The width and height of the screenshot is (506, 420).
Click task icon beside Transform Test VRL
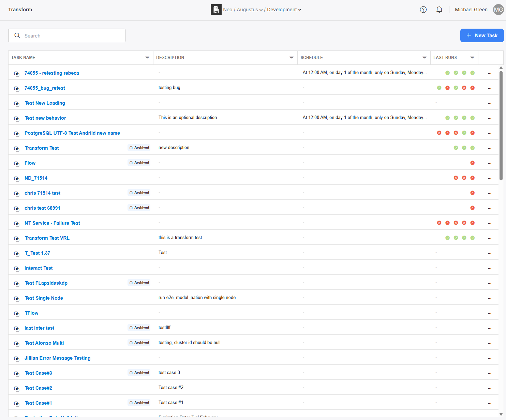pyautogui.click(x=17, y=239)
